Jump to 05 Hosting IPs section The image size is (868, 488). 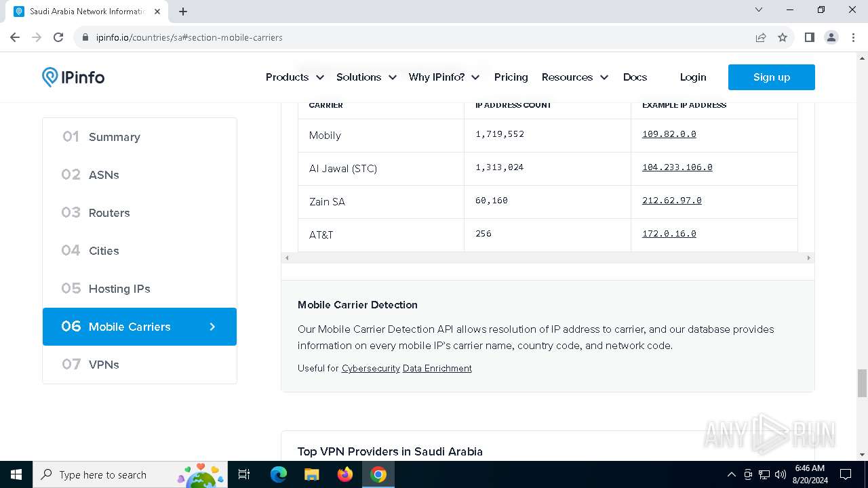[x=140, y=289]
